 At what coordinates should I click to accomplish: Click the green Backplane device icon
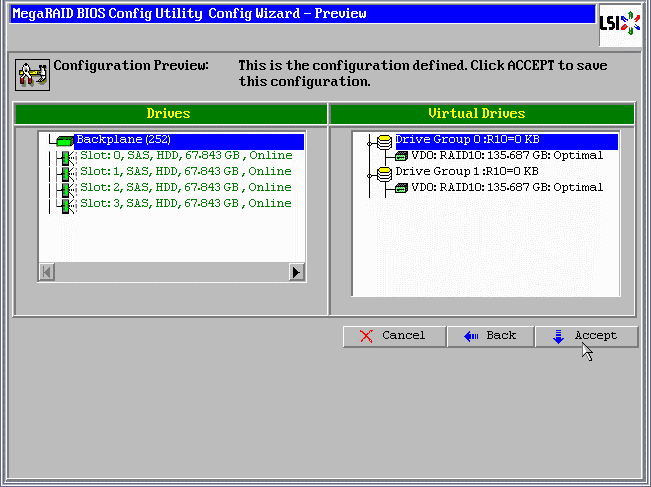click(x=64, y=141)
